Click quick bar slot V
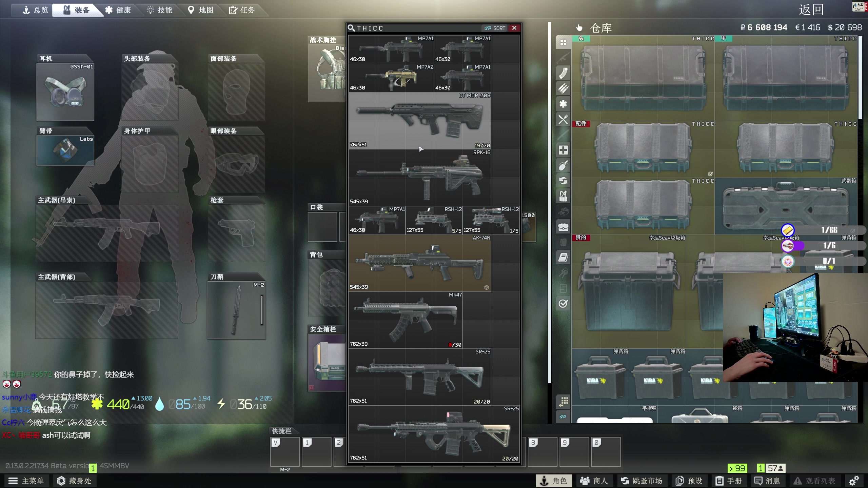868x488 pixels. click(285, 452)
